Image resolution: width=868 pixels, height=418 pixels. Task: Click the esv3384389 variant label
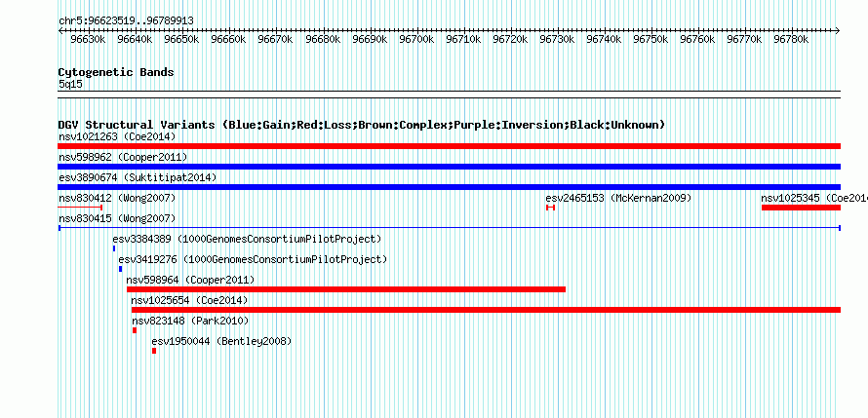tap(247, 239)
